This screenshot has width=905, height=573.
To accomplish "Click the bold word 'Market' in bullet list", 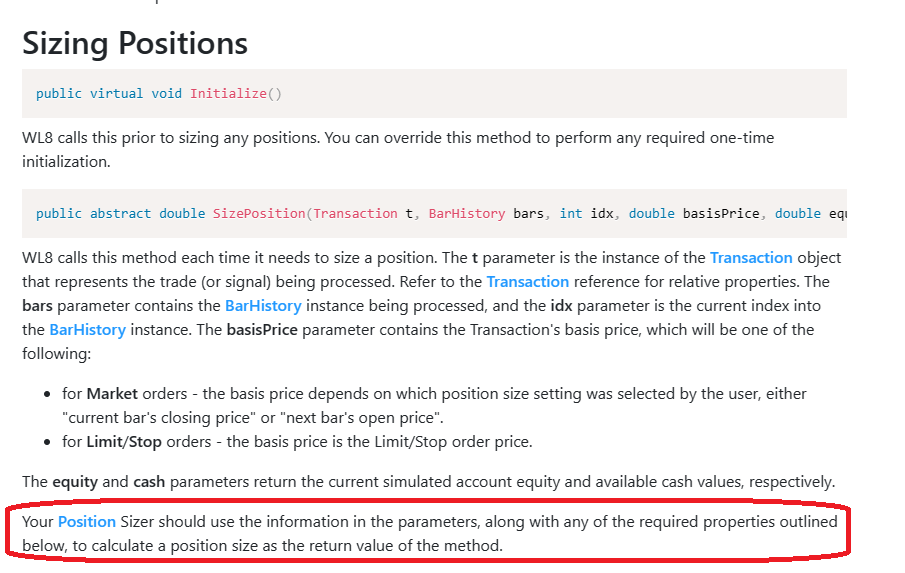I will [x=113, y=394].
